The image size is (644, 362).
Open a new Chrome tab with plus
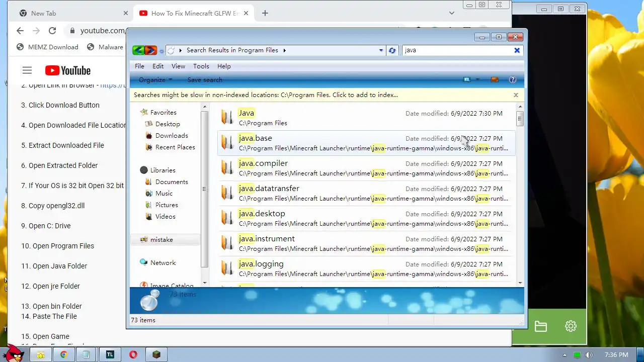(x=265, y=14)
